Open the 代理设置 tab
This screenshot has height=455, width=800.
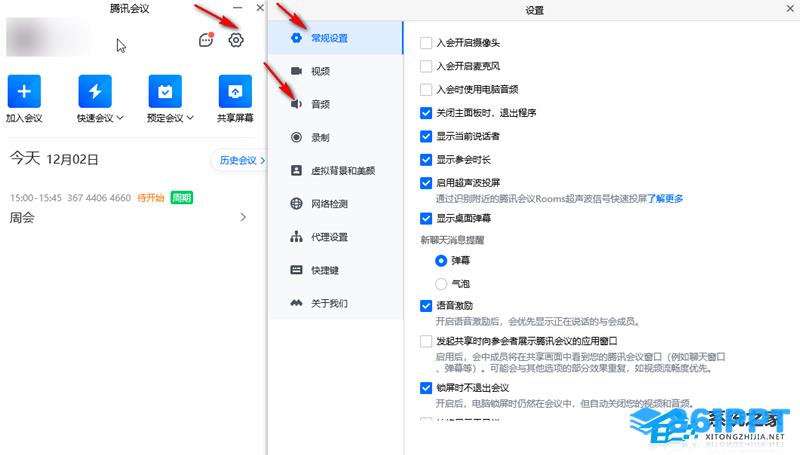335,237
